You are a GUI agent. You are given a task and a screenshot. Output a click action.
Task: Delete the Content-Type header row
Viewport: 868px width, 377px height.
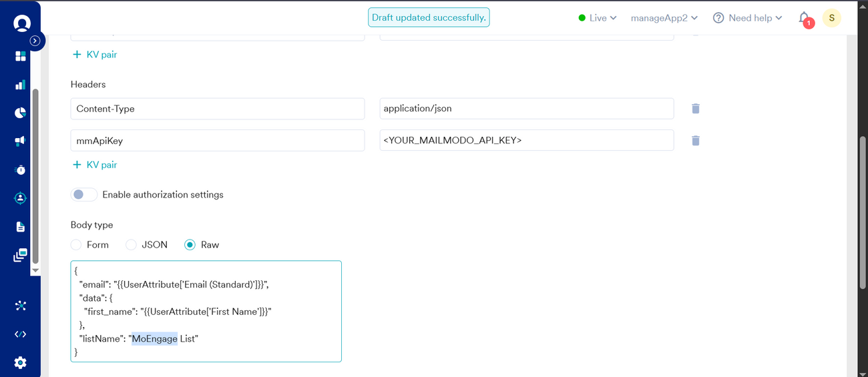pyautogui.click(x=695, y=109)
